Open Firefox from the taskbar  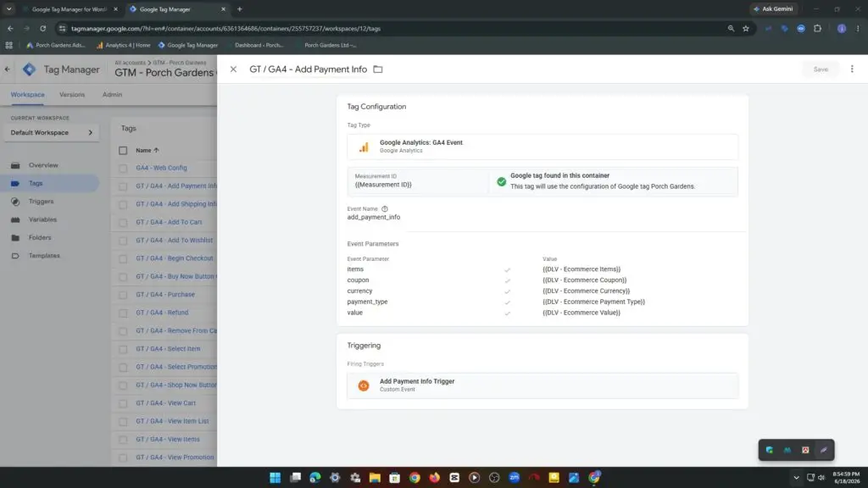[435, 478]
